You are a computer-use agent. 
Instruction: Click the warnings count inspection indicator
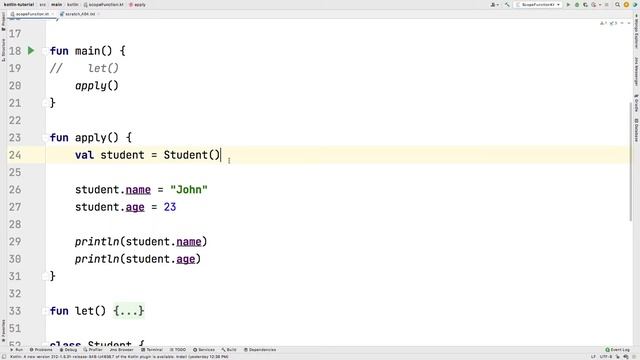click(603, 23)
